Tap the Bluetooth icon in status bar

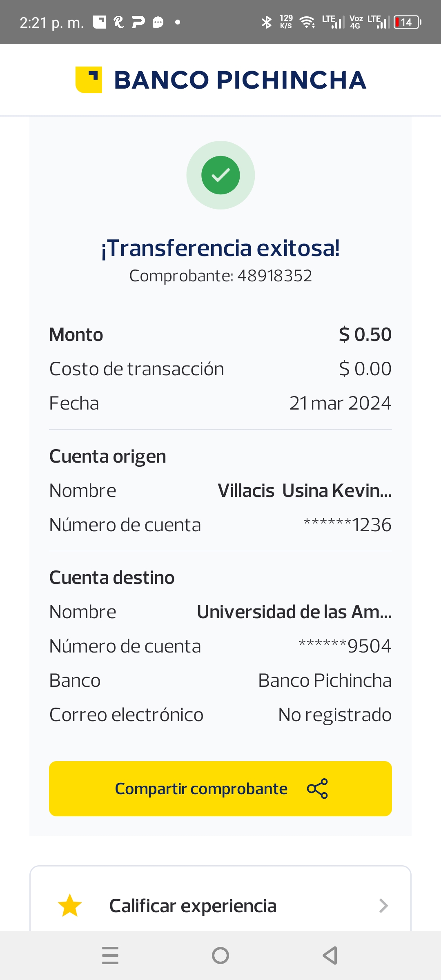click(x=266, y=22)
